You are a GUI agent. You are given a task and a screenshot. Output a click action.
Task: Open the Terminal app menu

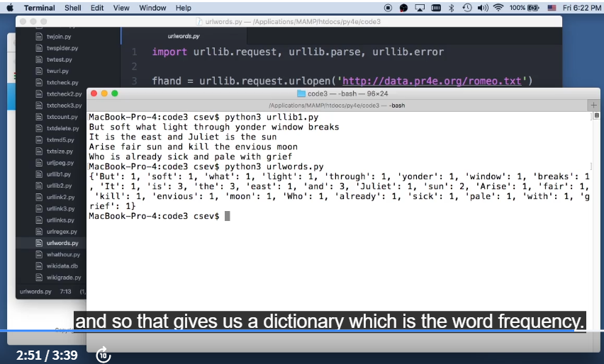pos(39,8)
